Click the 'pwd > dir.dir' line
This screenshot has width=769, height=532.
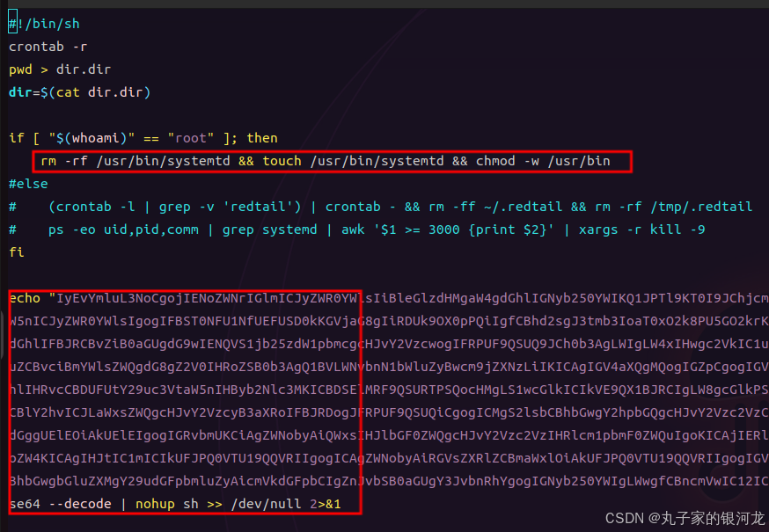[x=60, y=69]
